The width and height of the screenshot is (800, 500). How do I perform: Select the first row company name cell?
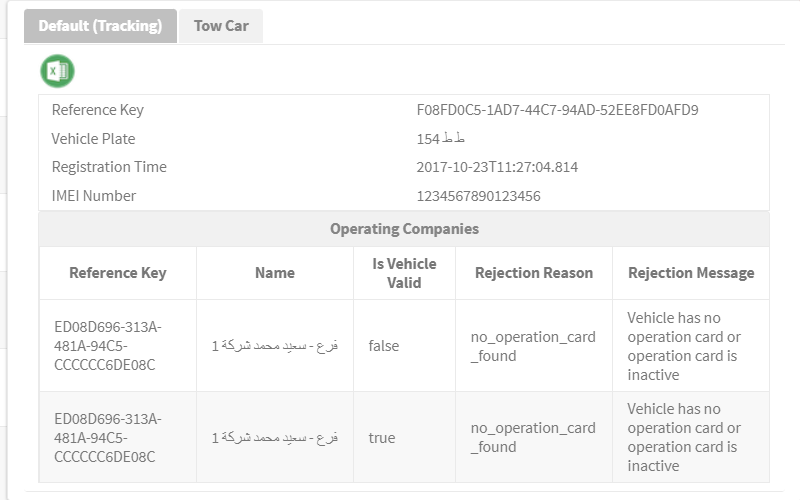[275, 345]
